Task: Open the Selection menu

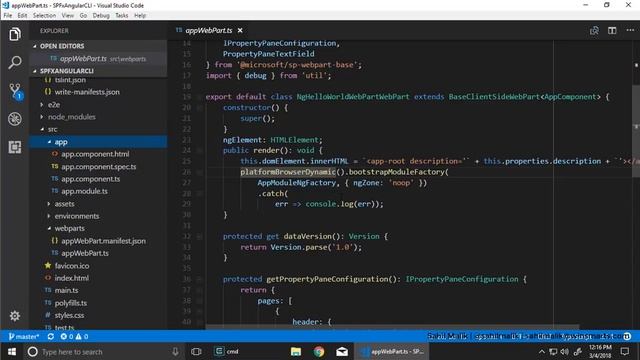Action: (44, 16)
